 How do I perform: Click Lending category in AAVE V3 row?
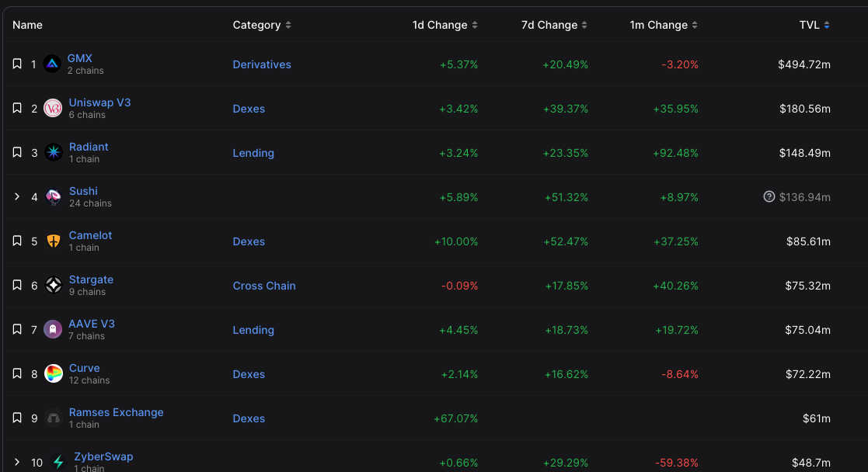[253, 330]
